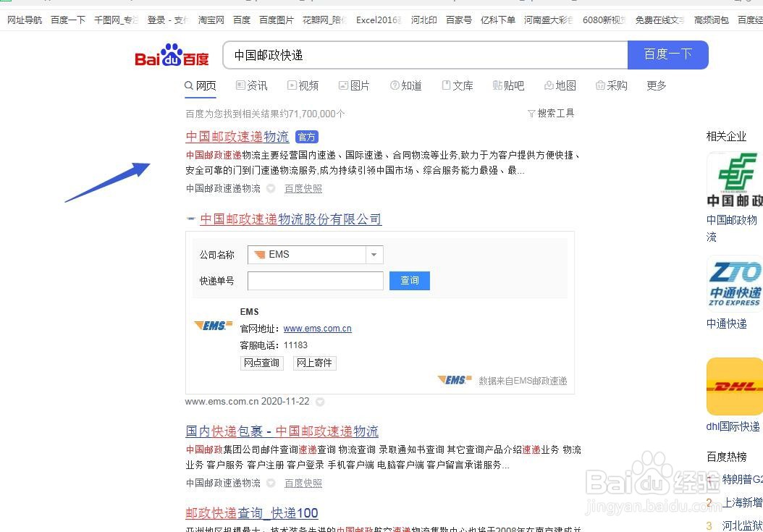This screenshot has height=532, width=763.
Task: Click the first result's source 中国邮政速递物流
Action: pos(224,188)
